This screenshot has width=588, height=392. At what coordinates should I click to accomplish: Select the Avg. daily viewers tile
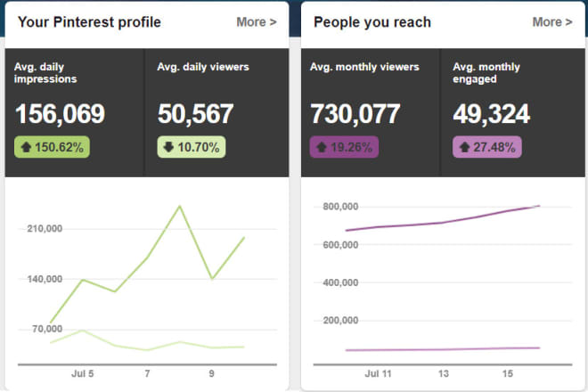point(216,112)
